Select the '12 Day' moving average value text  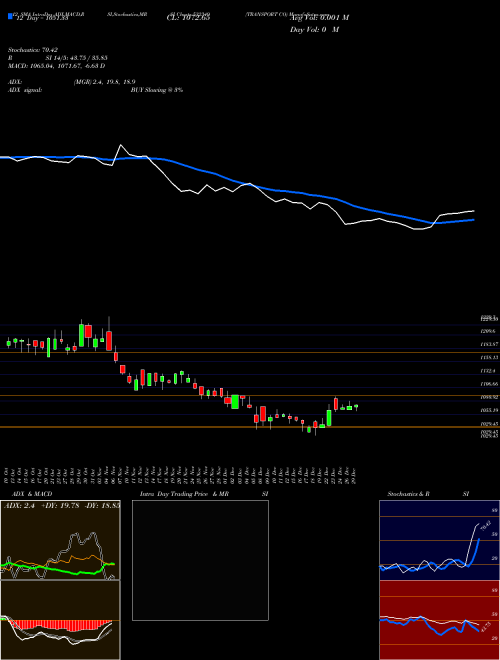coord(42,18)
